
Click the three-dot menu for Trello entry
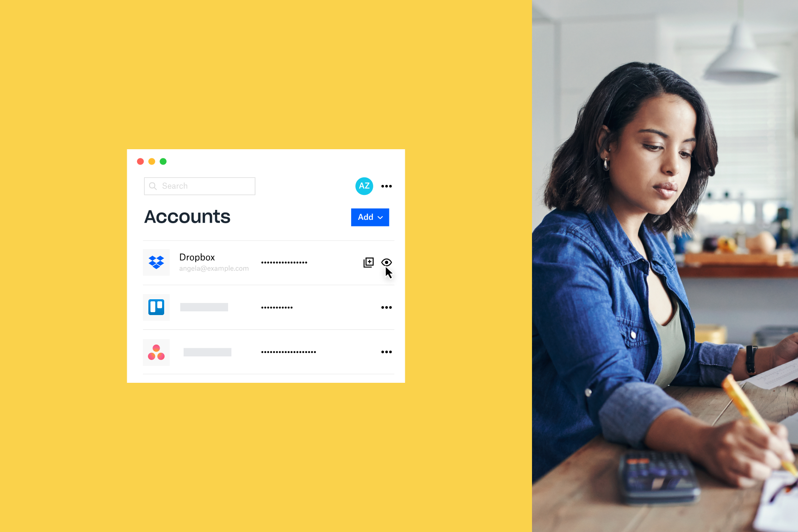(386, 307)
